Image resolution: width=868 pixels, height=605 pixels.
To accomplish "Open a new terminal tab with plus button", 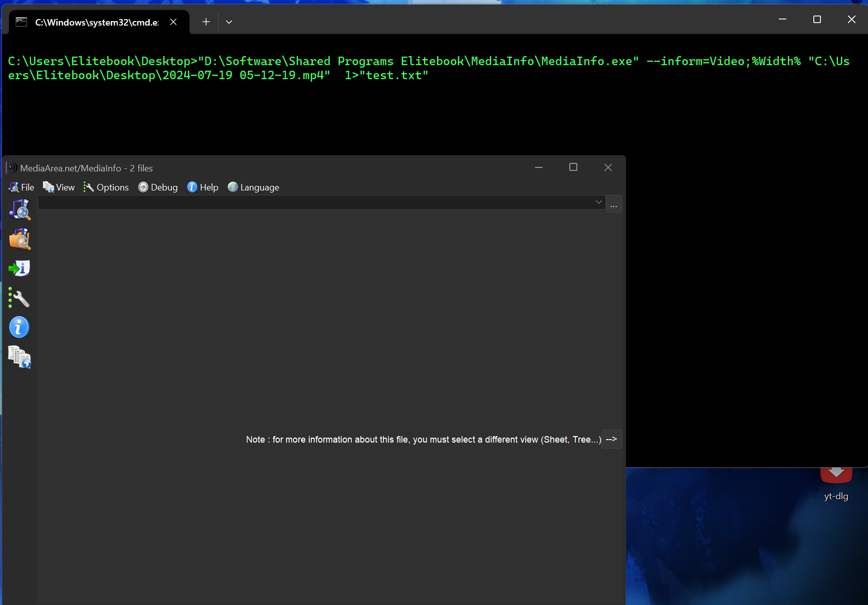I will tap(206, 22).
